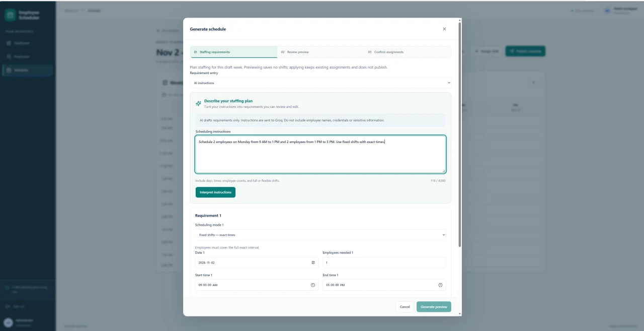Image resolution: width=644 pixels, height=331 pixels.
Task: Click the Start time 1 field
Action: (257, 285)
